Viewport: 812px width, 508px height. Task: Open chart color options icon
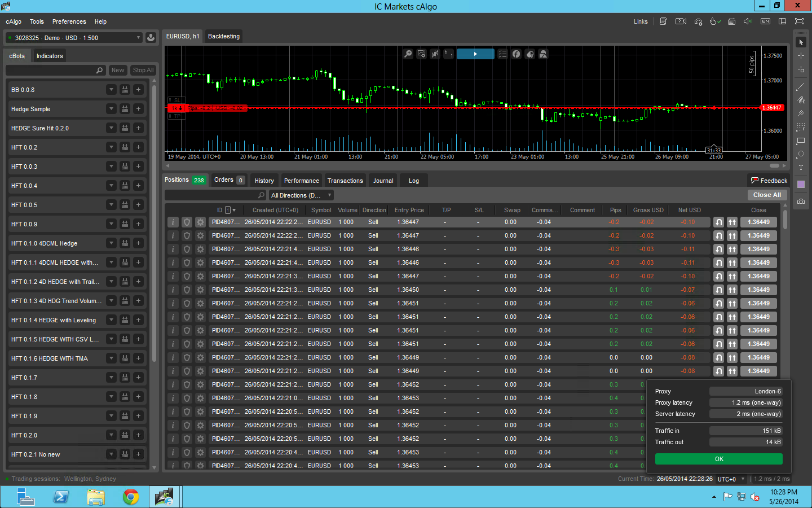click(530, 54)
